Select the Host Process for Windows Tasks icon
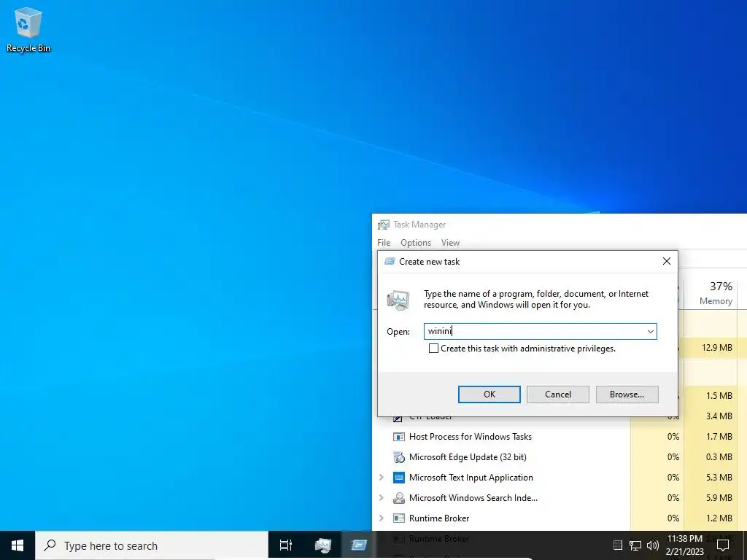 pos(399,437)
